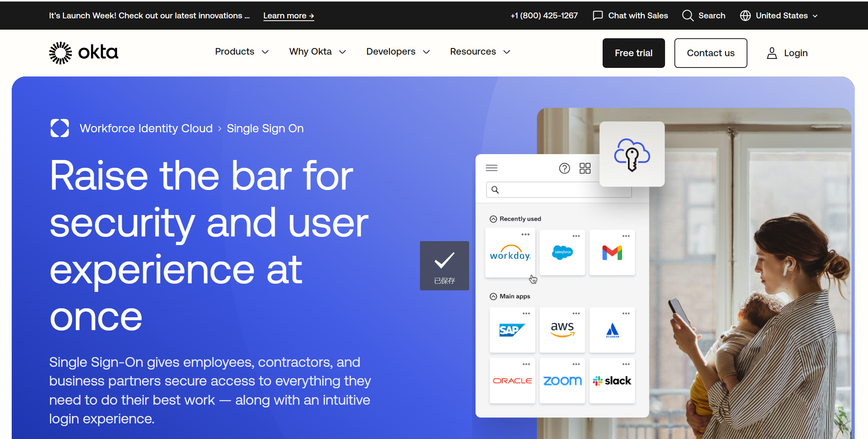Viewport: 868px width, 439px height.
Task: Click the app grid view icon
Action: click(x=585, y=168)
